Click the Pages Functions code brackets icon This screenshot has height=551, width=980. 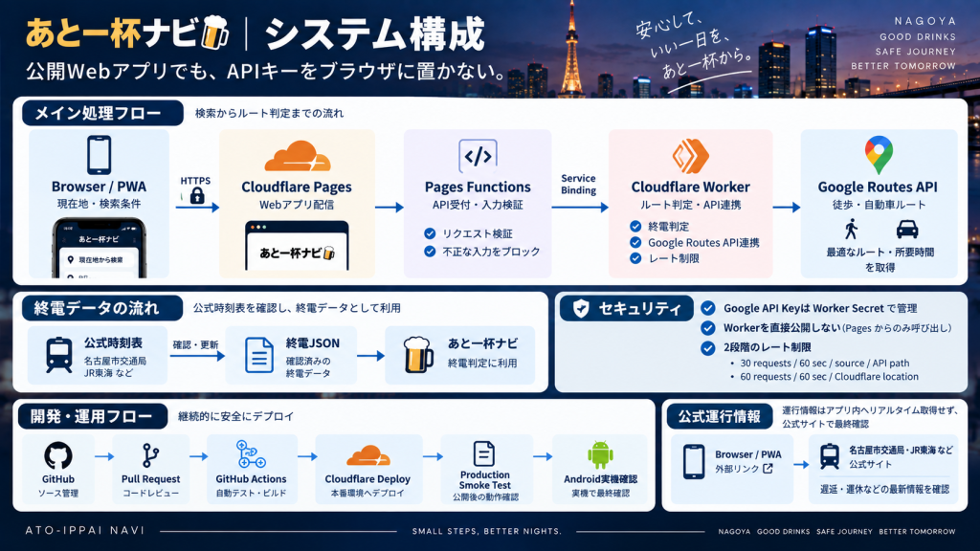point(478,156)
